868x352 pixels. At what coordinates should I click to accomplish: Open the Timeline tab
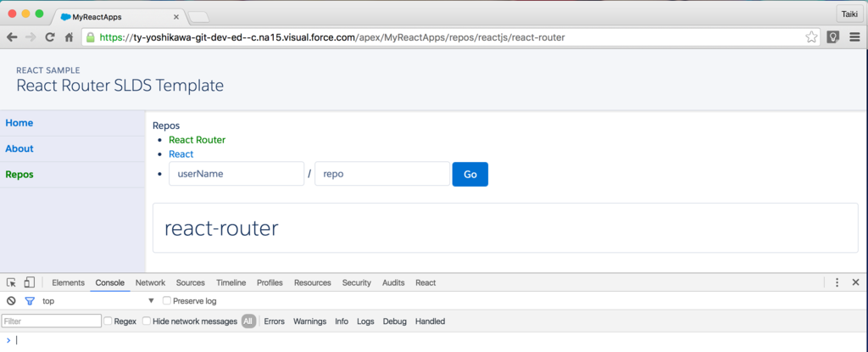231,282
